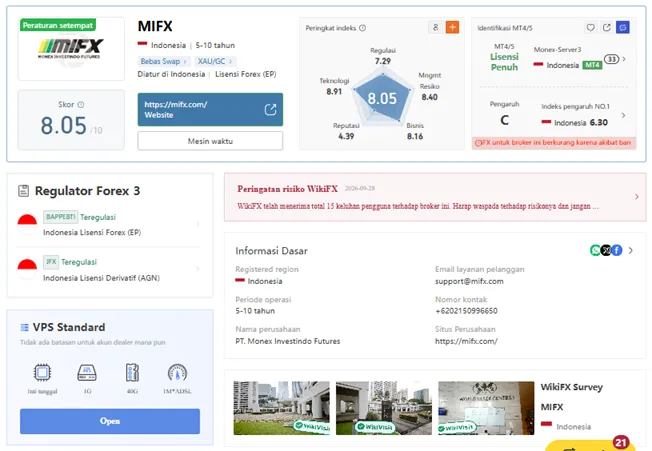
Task: Click the BAPPEBTI regulator badge
Action: point(60,217)
